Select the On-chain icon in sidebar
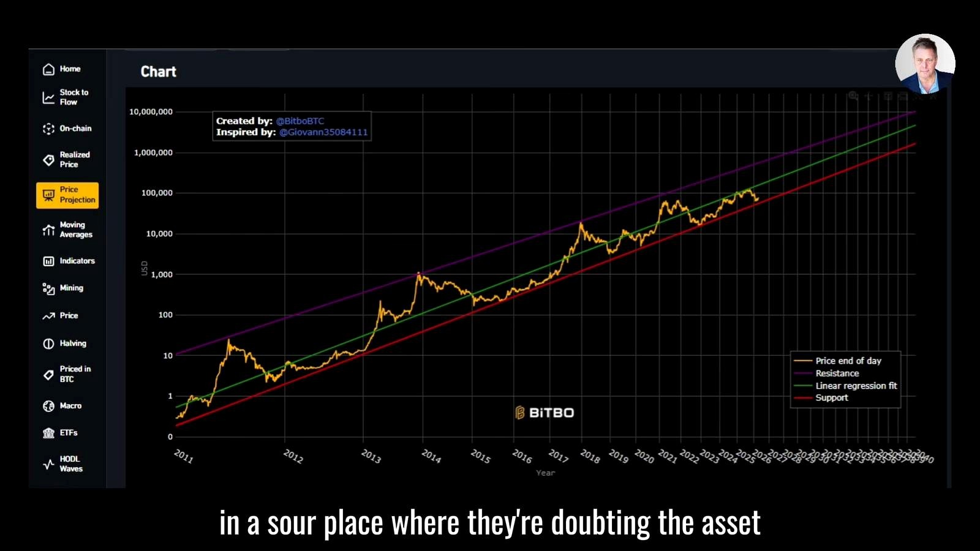The image size is (980, 551). pyautogui.click(x=48, y=129)
